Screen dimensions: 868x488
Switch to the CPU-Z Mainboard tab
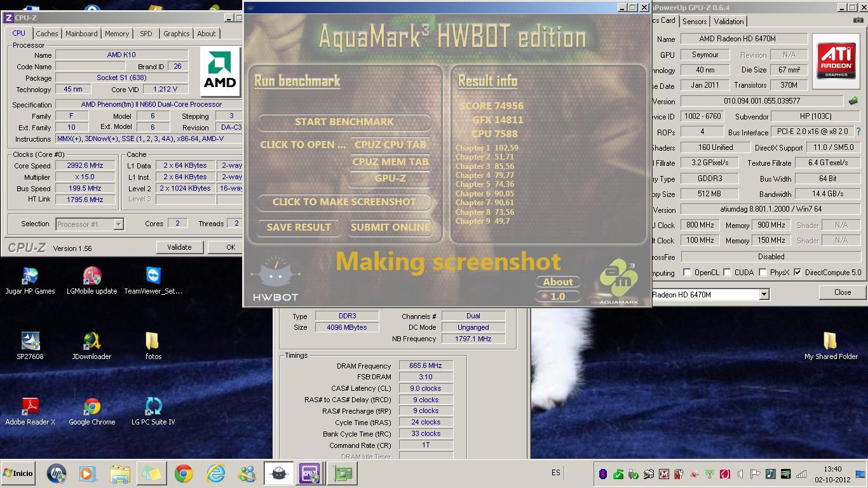(81, 34)
